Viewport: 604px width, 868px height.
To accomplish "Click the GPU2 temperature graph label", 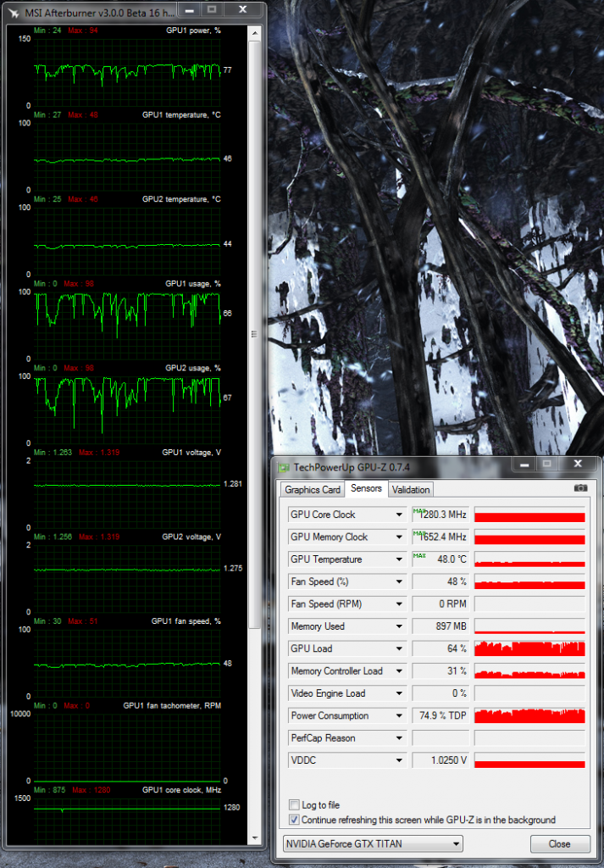I will tap(181, 199).
